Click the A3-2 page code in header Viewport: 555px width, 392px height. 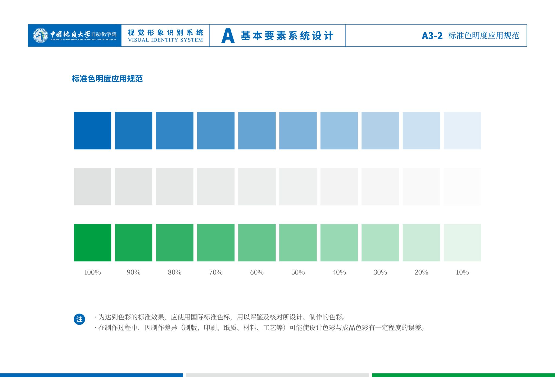432,36
